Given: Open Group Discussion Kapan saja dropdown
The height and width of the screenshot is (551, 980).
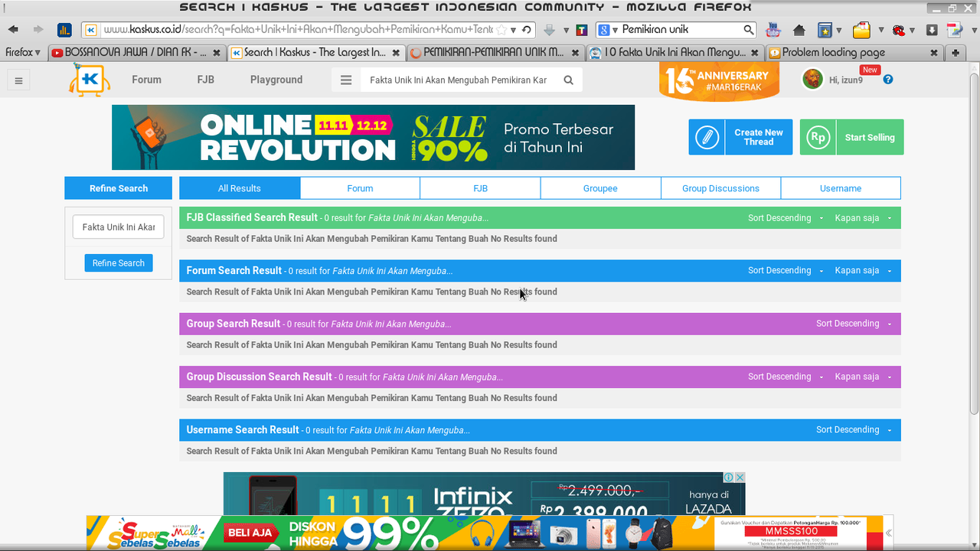Looking at the screenshot, I should point(863,377).
